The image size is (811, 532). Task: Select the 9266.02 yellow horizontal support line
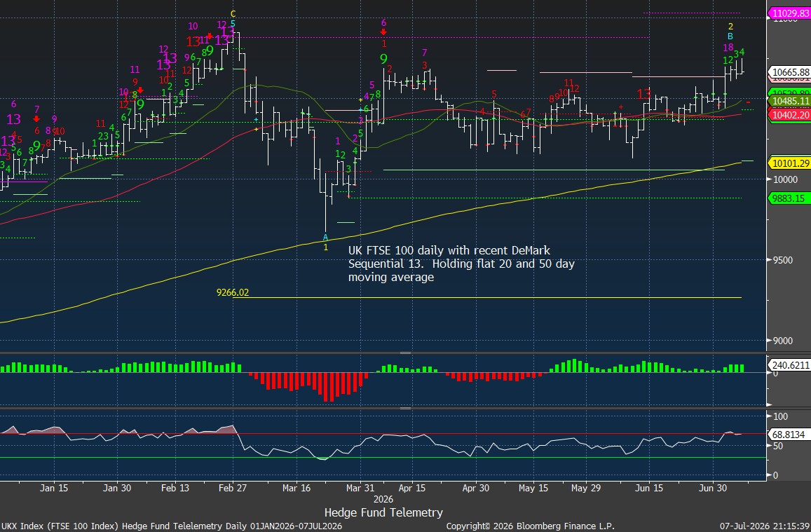click(x=487, y=297)
